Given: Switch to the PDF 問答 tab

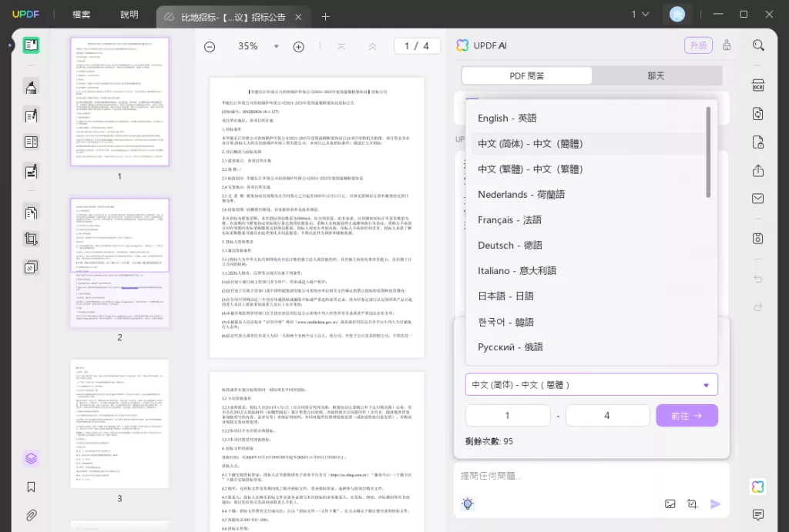Looking at the screenshot, I should click(527, 76).
